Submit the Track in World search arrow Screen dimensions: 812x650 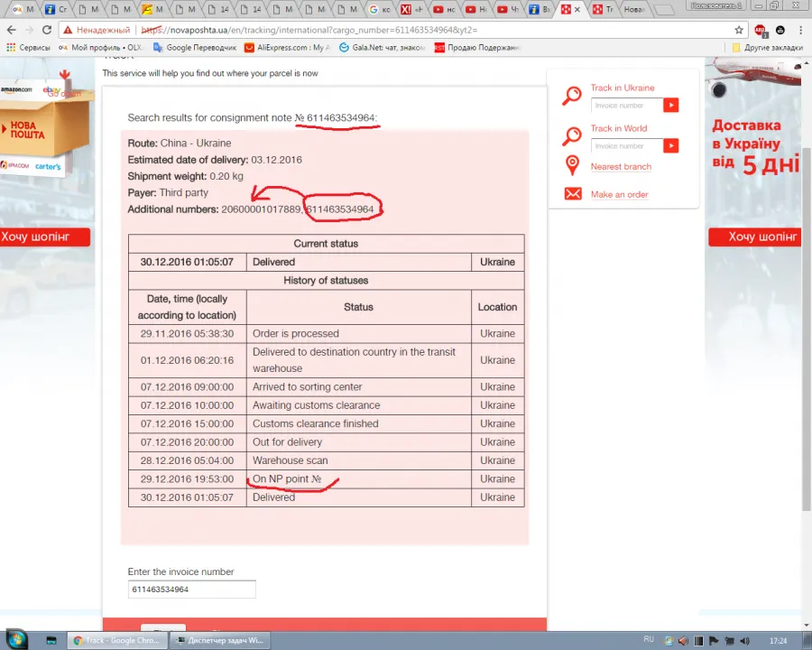670,145
